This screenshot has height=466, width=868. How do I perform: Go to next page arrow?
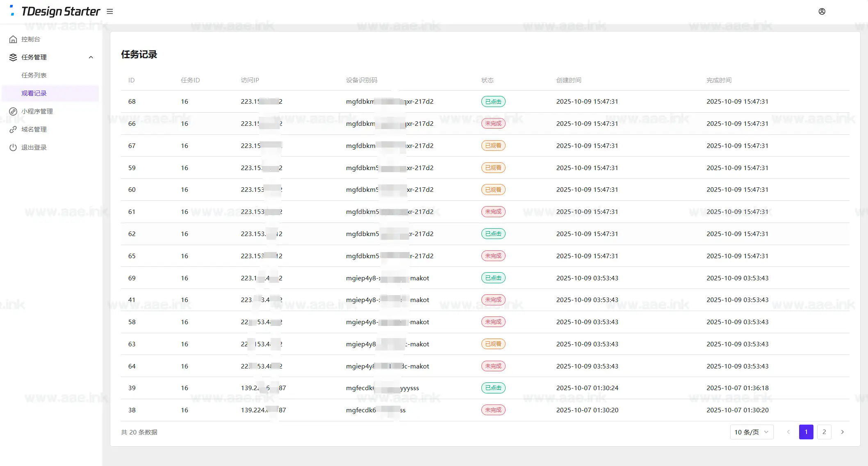[x=842, y=432]
